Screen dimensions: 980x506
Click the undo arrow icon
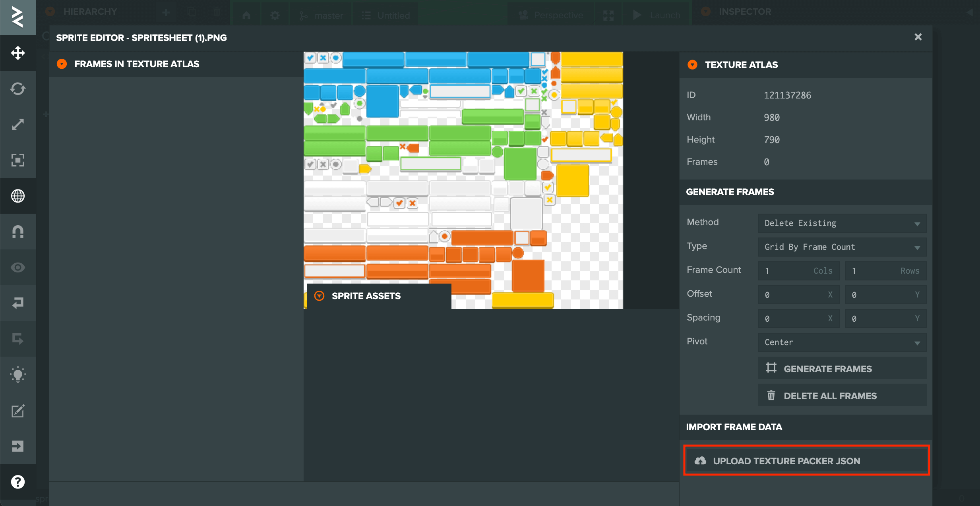[x=18, y=303]
